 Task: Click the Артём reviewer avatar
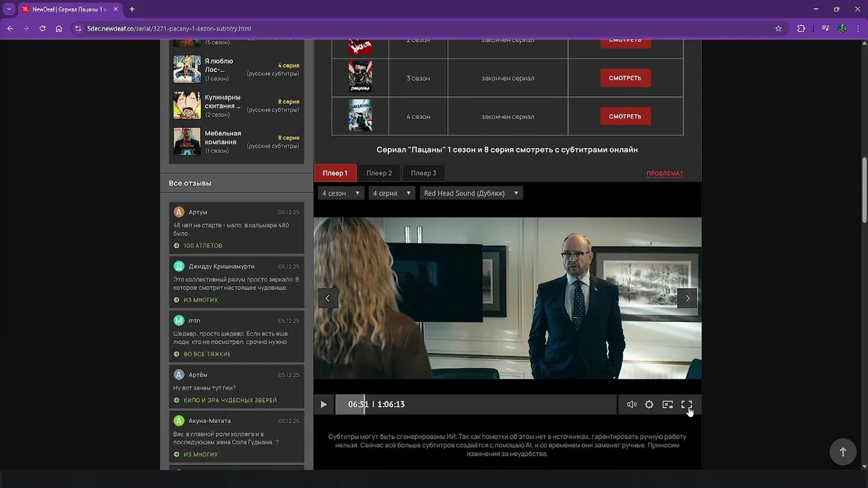click(x=179, y=375)
